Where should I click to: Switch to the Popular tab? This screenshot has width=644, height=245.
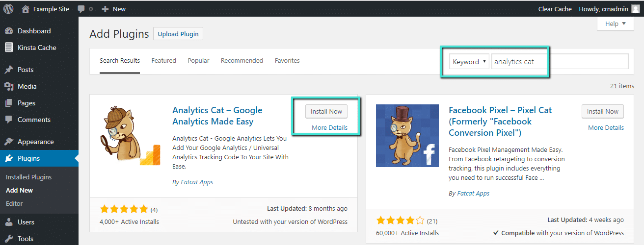[x=198, y=61]
